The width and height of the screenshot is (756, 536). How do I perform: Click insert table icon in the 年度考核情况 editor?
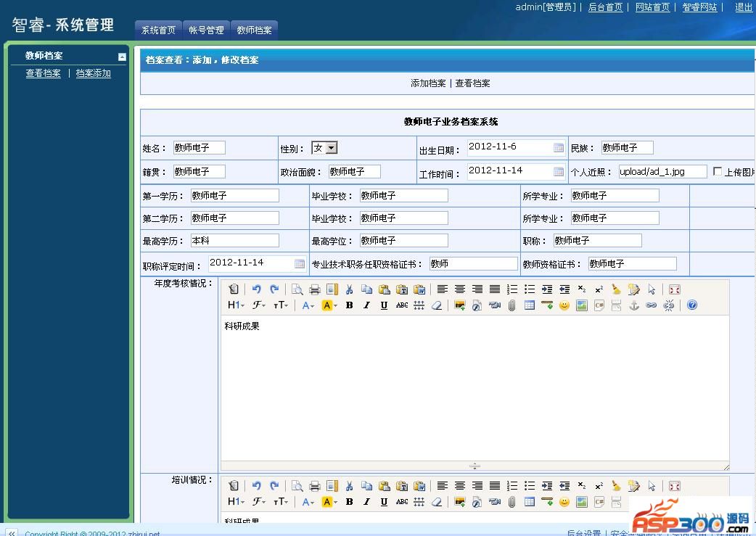click(530, 305)
